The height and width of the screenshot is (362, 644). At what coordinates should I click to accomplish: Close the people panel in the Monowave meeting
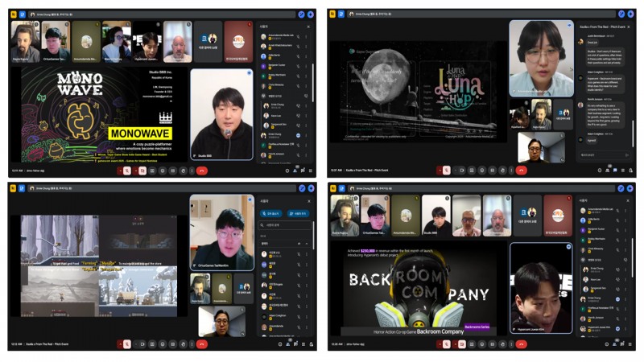click(308, 26)
